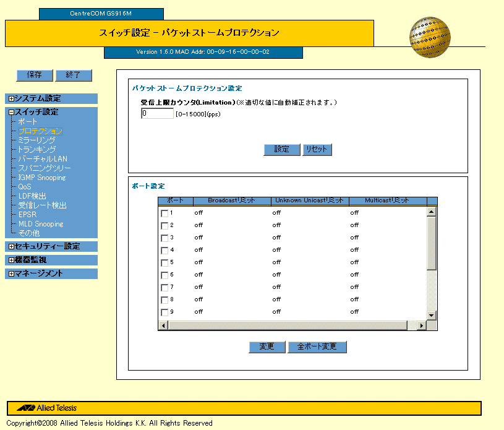504x430 pixels.
Task: Click the table's horizontal scroll right arrow
Action: (x=422, y=325)
